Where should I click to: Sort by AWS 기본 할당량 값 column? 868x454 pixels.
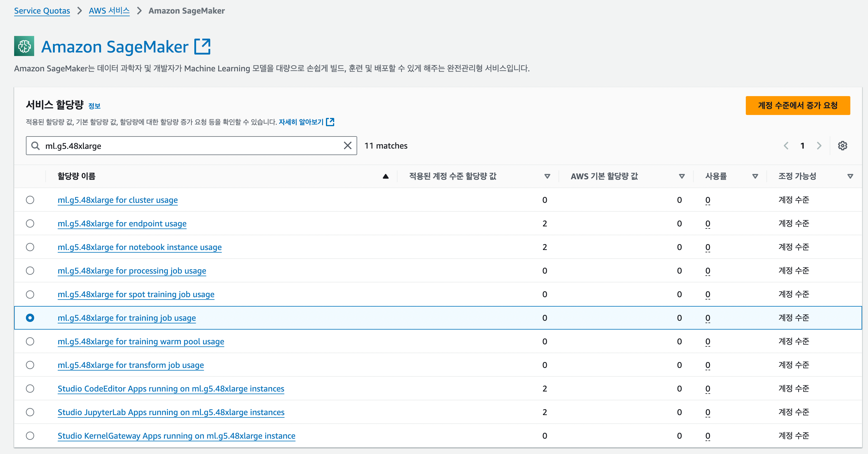tap(682, 176)
